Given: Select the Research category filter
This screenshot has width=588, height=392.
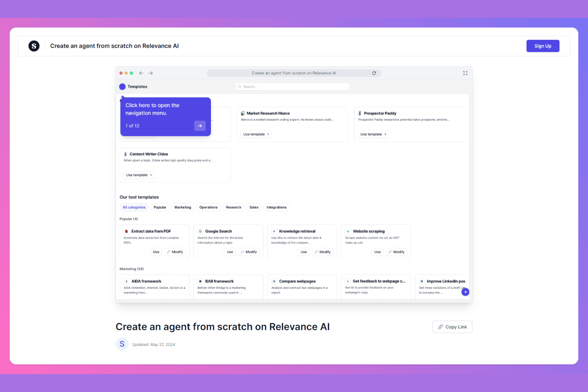Looking at the screenshot, I should click(x=234, y=207).
